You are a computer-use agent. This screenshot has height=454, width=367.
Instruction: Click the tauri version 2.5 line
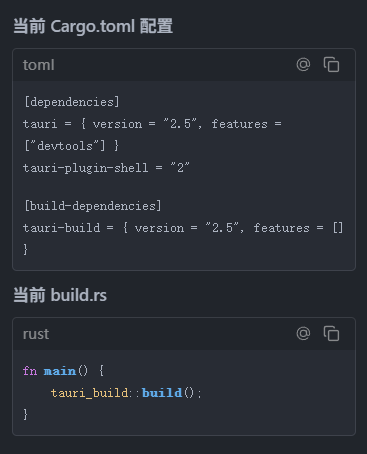[x=152, y=124]
